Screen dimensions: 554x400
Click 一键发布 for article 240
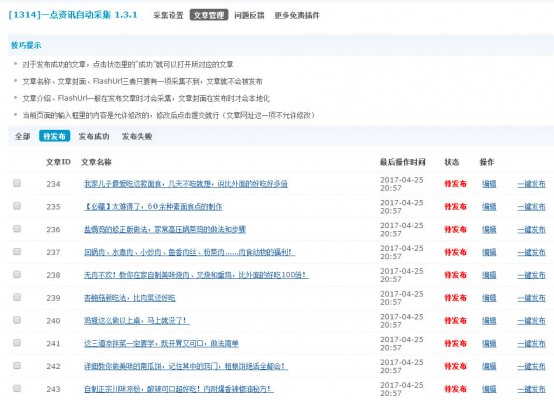(531, 320)
